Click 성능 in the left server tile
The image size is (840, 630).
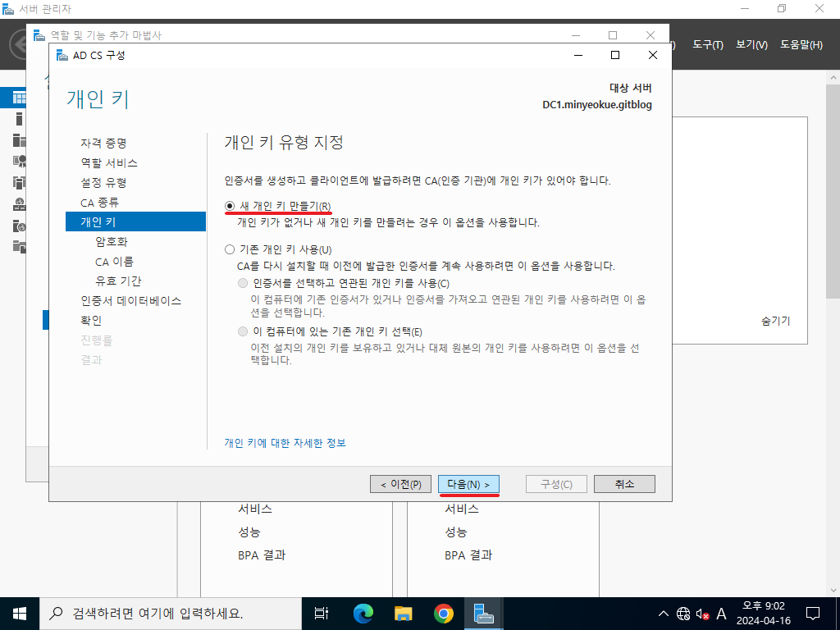pyautogui.click(x=249, y=532)
